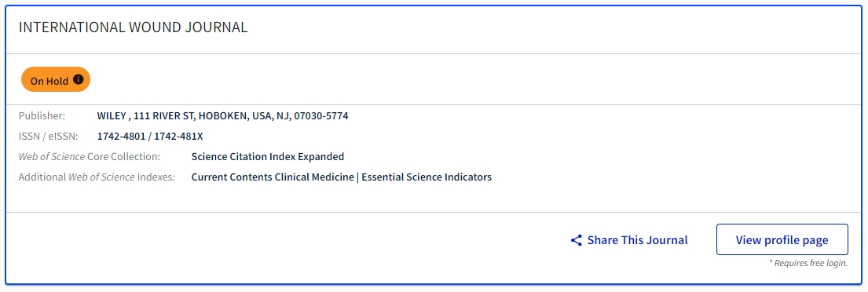Click Essential Science Indicators index
868x292 pixels.
(427, 177)
